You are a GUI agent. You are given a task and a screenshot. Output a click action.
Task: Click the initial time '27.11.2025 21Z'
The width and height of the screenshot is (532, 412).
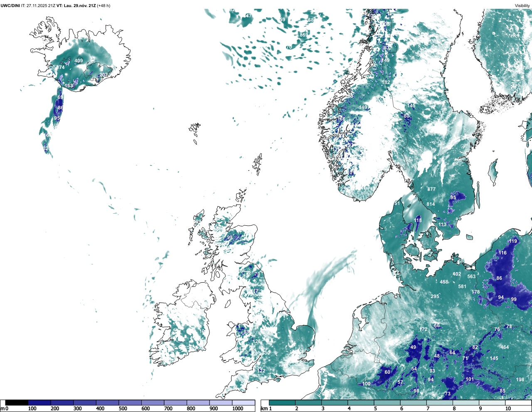(41, 5)
